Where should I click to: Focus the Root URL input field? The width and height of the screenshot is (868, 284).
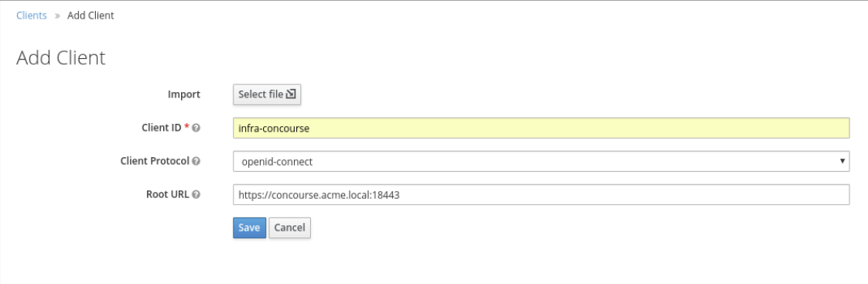click(x=541, y=195)
